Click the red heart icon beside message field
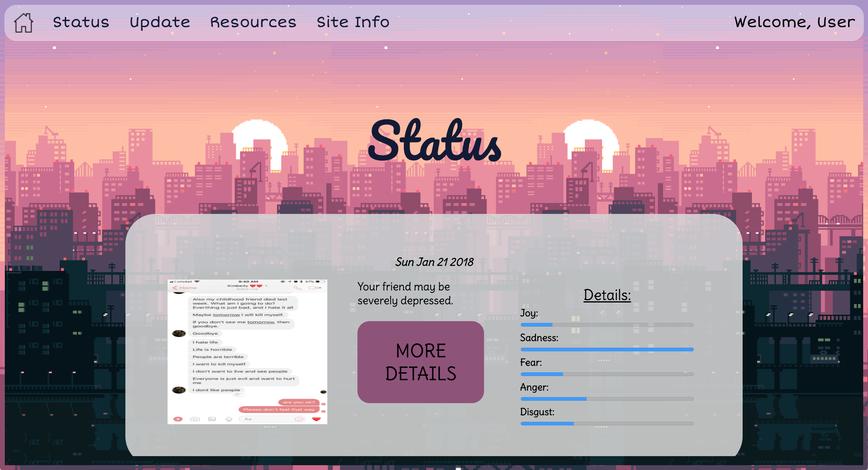868x470 pixels. click(x=316, y=419)
